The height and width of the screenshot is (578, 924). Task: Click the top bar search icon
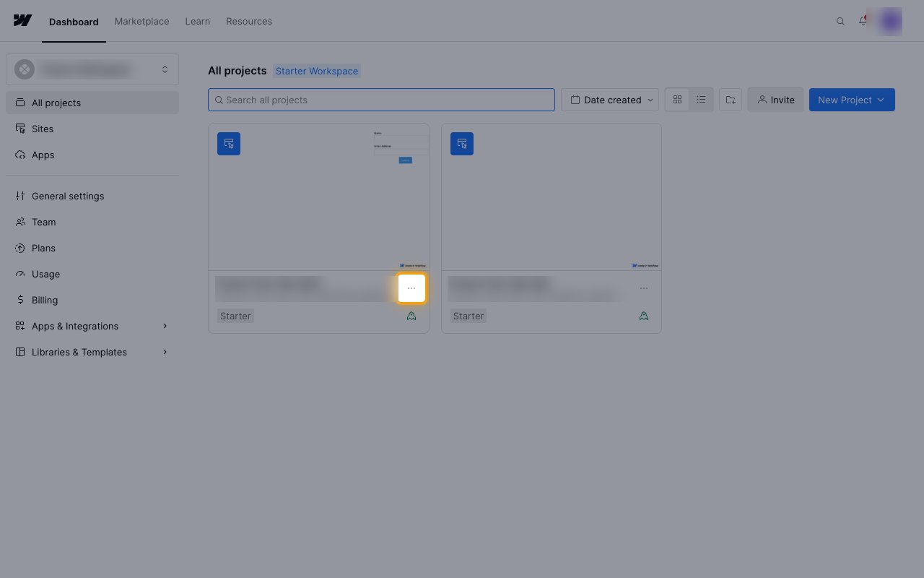tap(840, 22)
